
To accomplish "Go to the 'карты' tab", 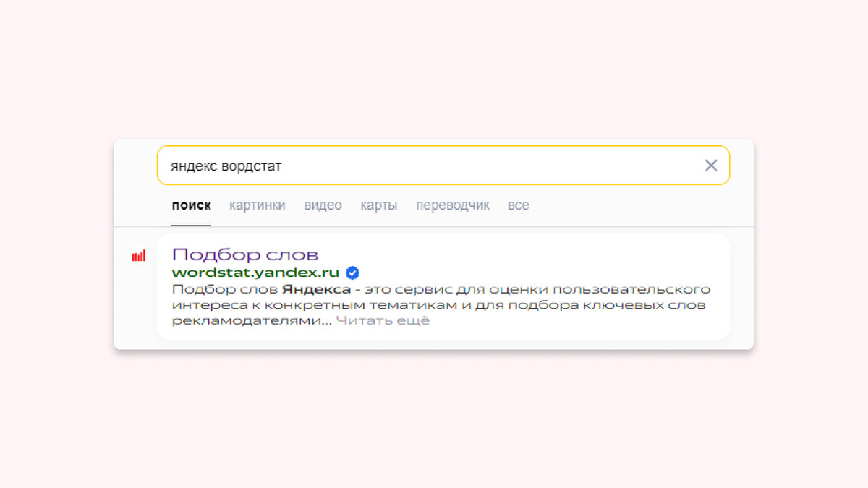I will coord(379,205).
